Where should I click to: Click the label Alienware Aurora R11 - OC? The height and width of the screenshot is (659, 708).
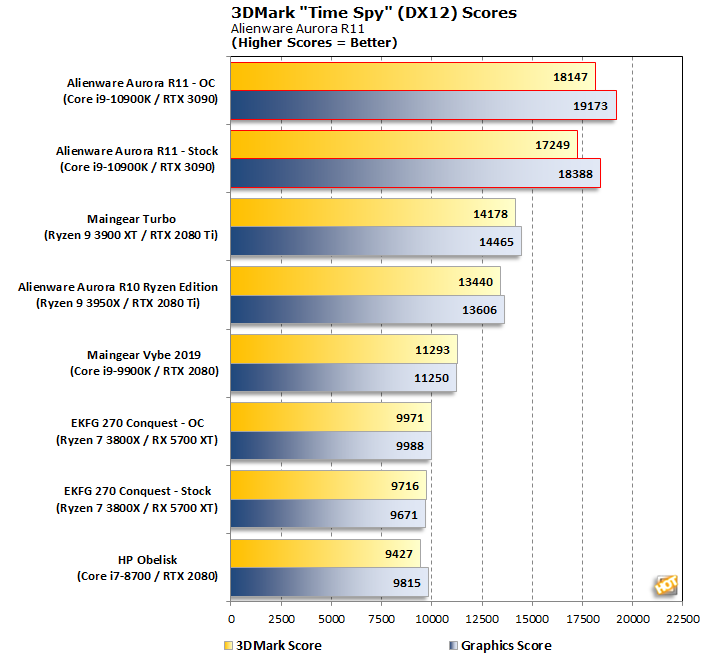(x=141, y=83)
